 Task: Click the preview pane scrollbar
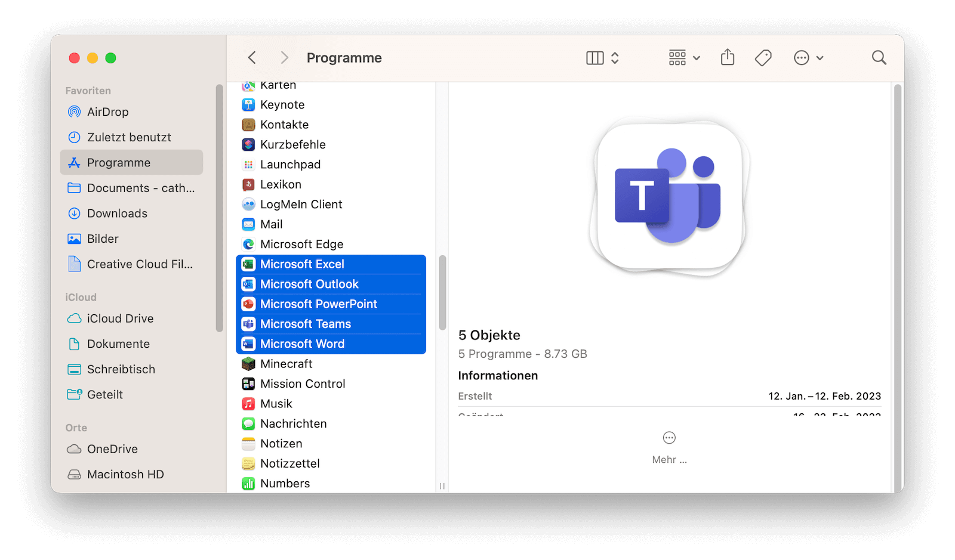pos(897,287)
